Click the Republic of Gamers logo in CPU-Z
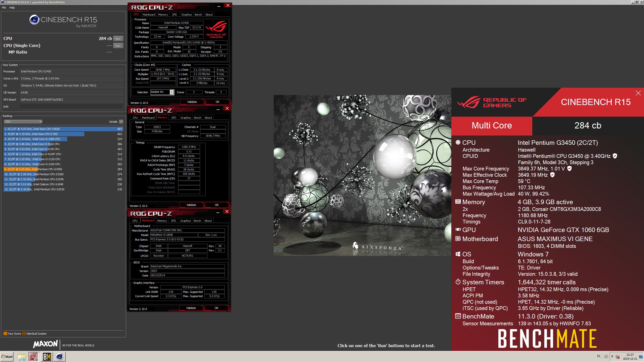644x362 pixels. click(216, 30)
